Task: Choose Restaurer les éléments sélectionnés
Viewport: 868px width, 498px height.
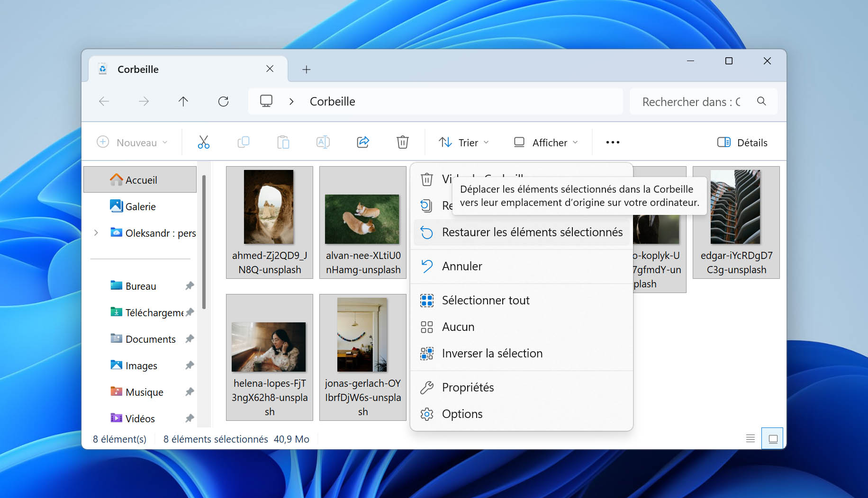Action: point(521,232)
